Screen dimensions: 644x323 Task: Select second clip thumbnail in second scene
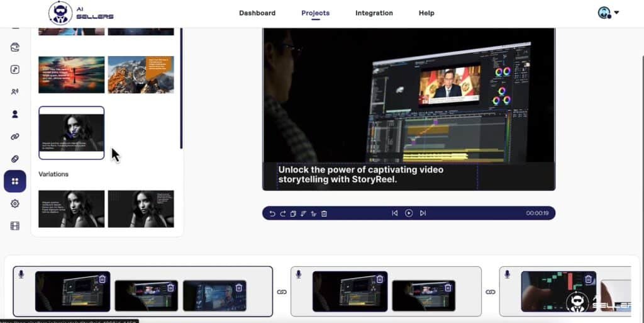click(x=424, y=295)
